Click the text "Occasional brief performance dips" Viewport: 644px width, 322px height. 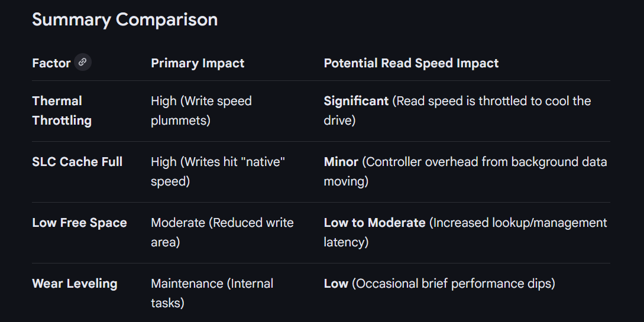pos(453,284)
